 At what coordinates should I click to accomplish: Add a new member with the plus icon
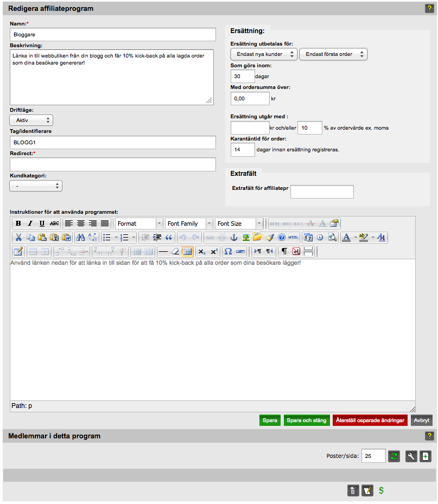coord(425,456)
